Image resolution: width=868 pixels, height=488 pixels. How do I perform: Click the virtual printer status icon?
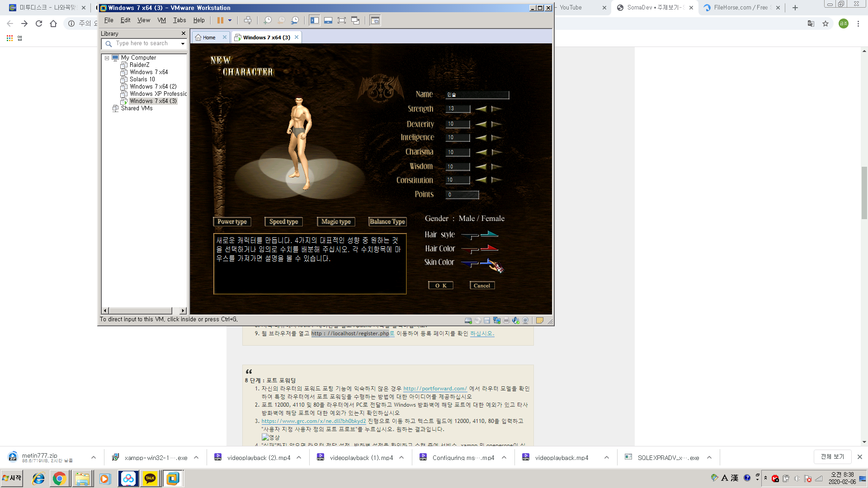506,320
